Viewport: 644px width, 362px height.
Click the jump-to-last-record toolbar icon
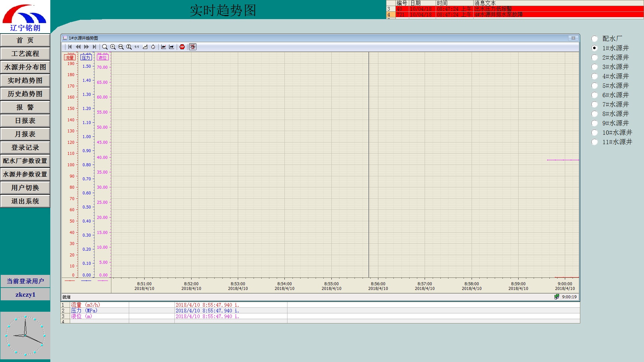coord(95,47)
